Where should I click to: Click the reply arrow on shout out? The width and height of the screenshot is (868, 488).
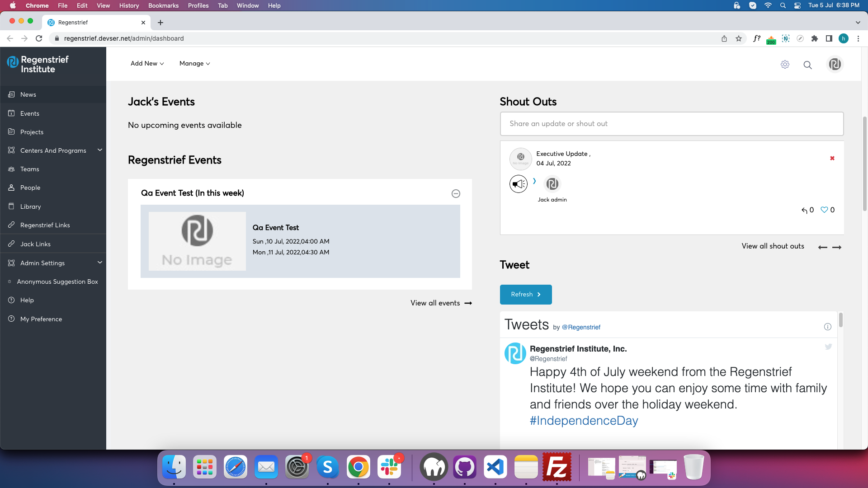coord(804,210)
